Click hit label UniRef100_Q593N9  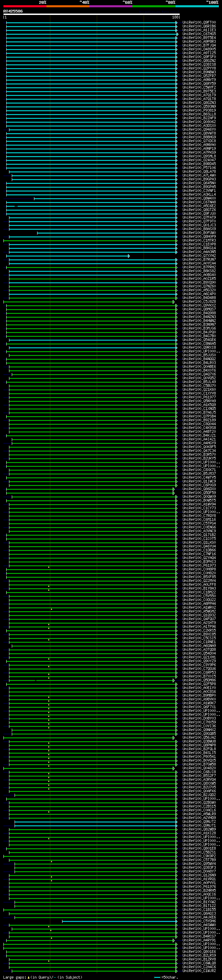coord(199,106)
